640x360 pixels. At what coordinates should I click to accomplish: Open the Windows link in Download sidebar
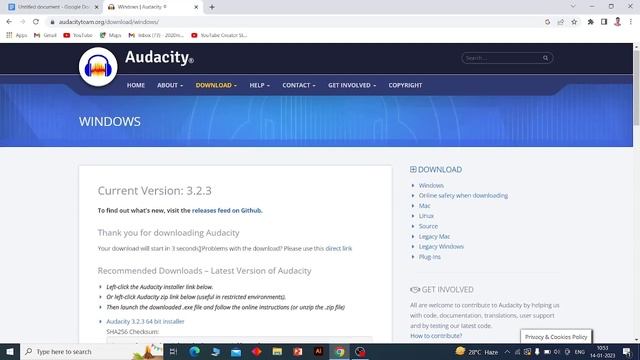point(431,185)
